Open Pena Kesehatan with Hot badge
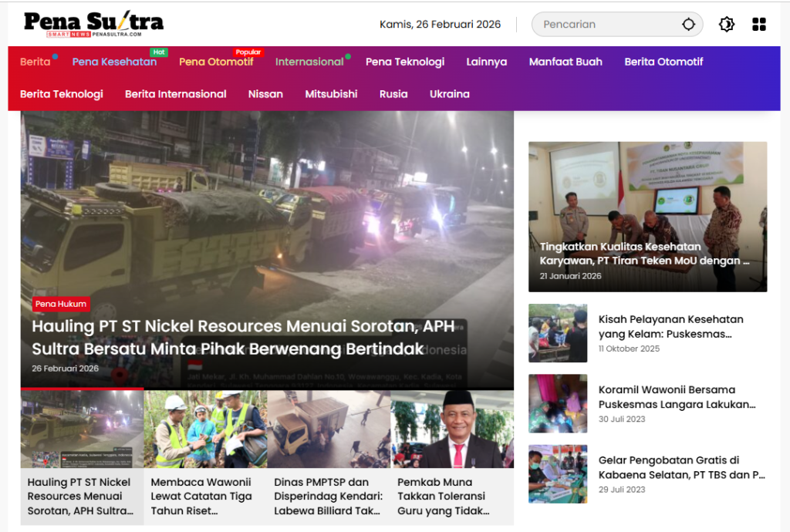This screenshot has height=532, width=790. (114, 62)
